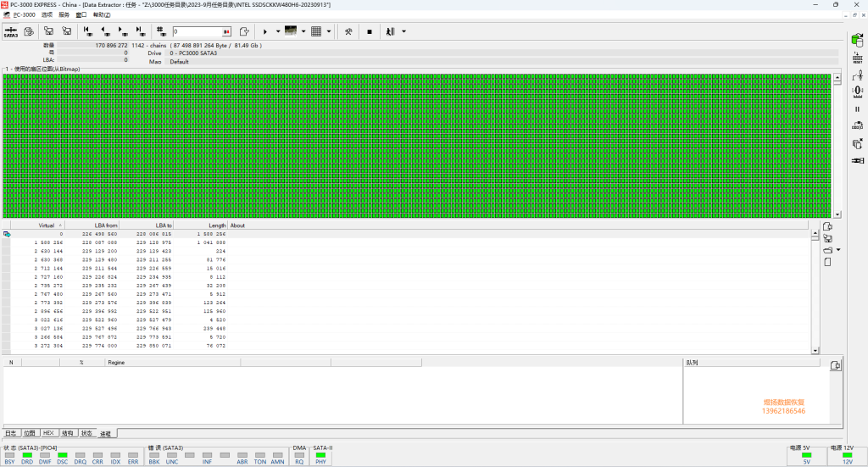Screen dimensions: 868x467
Task: Click the RESET icon in right sidebar
Action: pyautogui.click(x=858, y=58)
